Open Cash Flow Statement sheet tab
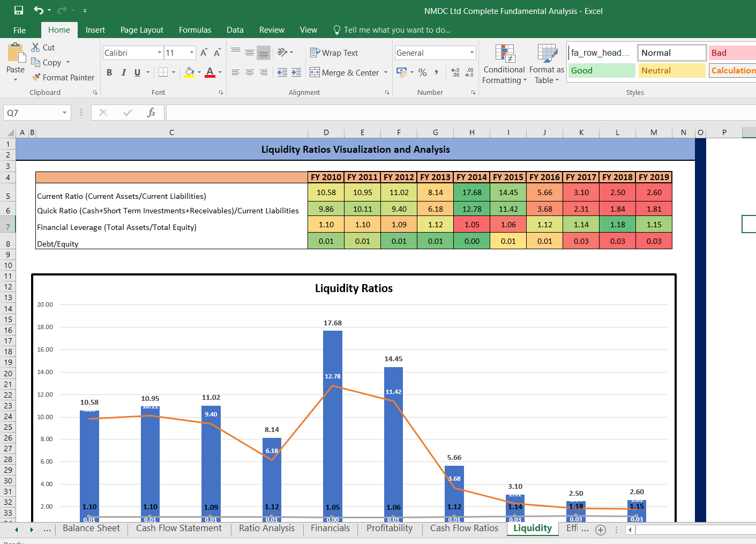The image size is (756, 544). tap(178, 528)
